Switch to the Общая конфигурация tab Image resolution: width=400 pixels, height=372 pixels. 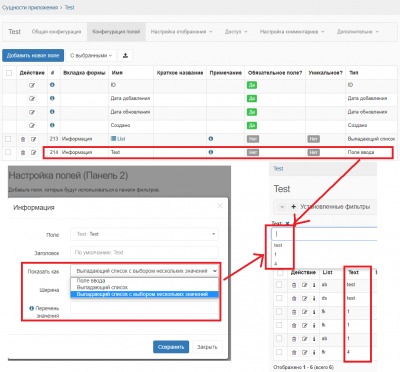56,32
